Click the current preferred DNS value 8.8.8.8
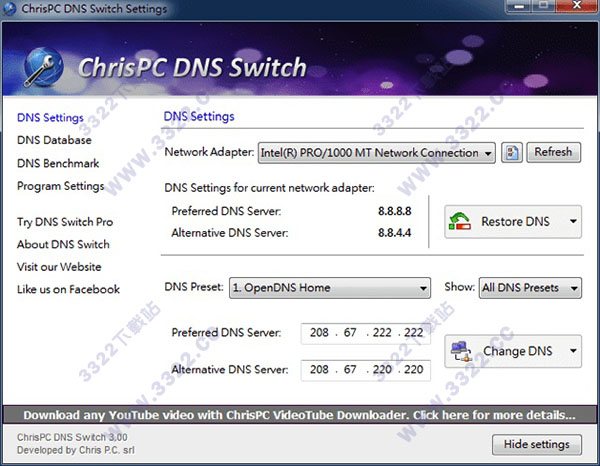Image resolution: width=600 pixels, height=466 pixels. tap(395, 211)
